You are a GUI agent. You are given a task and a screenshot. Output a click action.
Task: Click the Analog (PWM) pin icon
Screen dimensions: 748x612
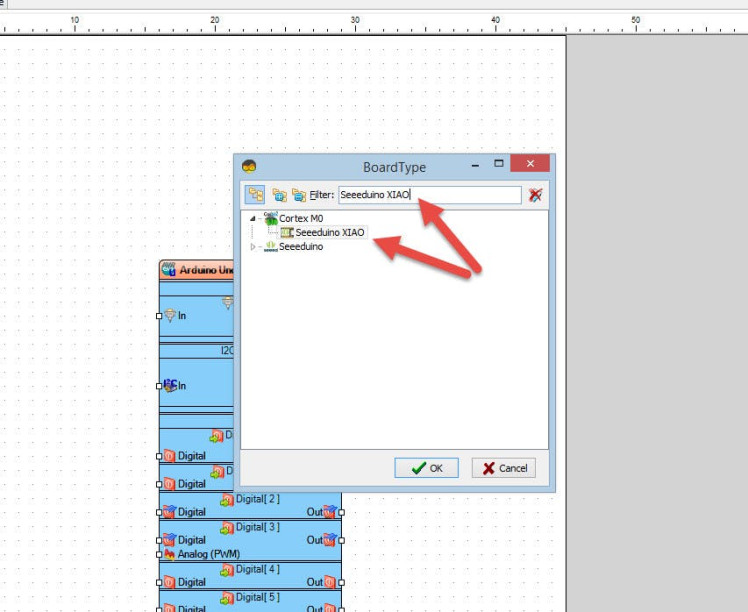click(x=170, y=554)
